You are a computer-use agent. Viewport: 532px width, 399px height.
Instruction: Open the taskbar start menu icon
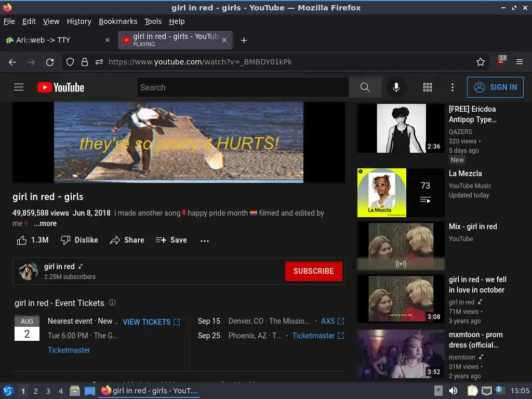tap(8, 391)
